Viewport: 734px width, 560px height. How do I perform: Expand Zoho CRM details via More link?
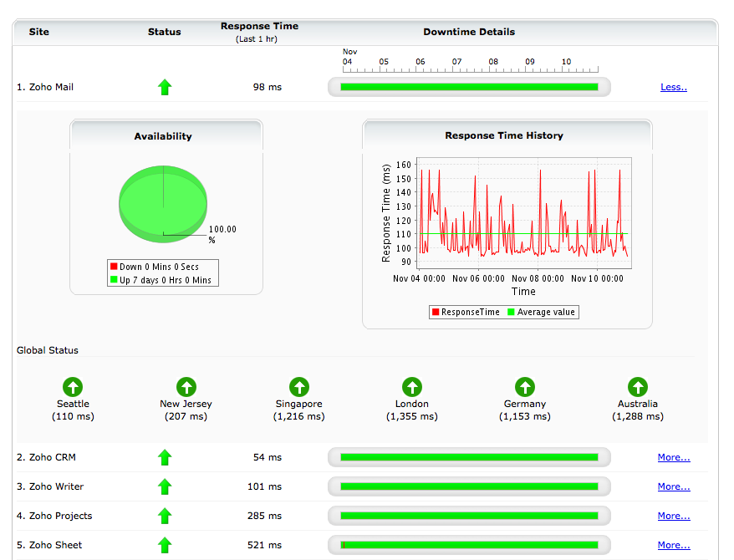(674, 458)
